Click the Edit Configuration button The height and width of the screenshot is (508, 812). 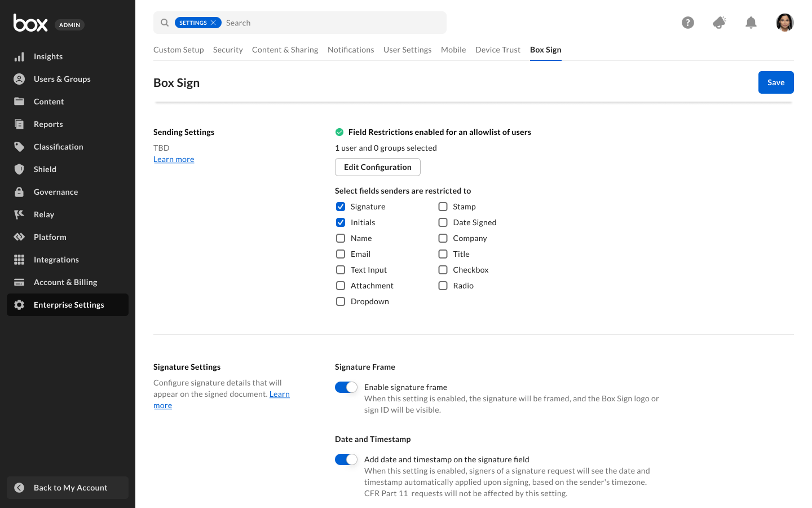(377, 167)
